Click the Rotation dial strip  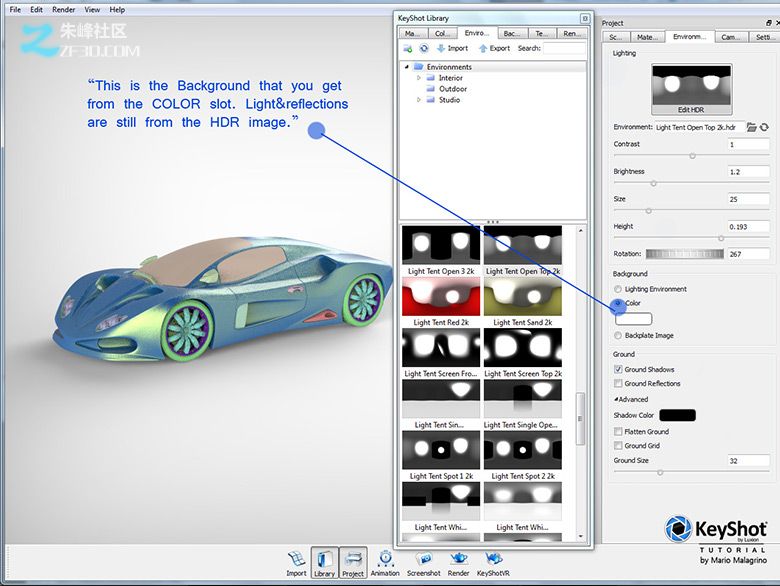tap(685, 254)
